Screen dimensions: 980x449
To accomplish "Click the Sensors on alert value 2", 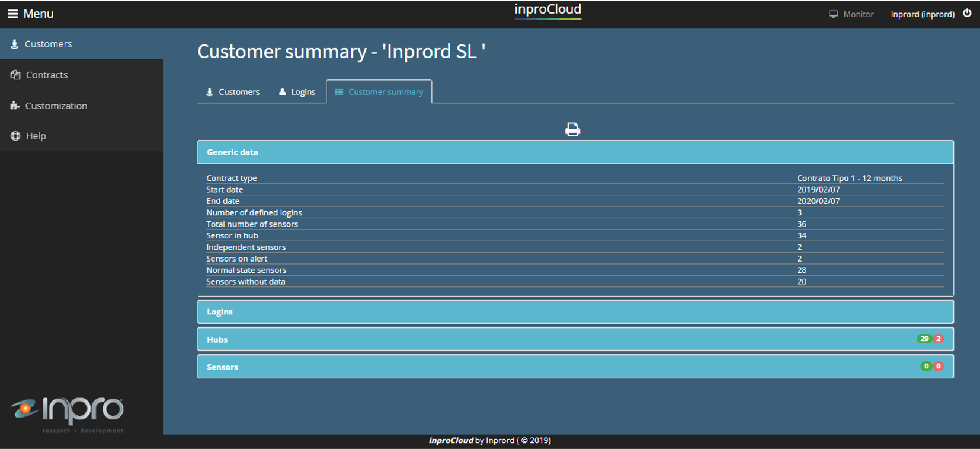I will [x=799, y=259].
